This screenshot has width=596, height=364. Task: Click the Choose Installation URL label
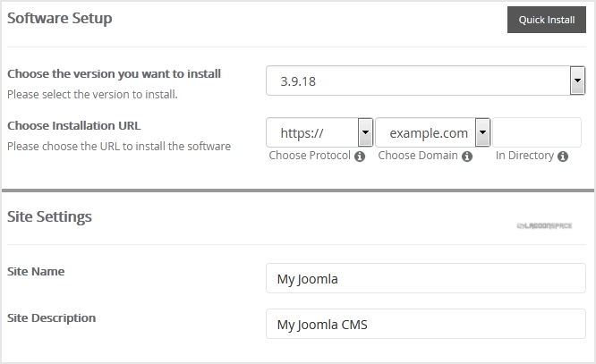click(73, 126)
